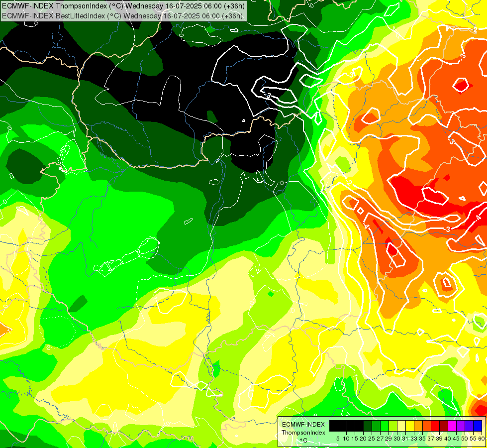Click the °C unit label in the legend
This screenshot has height=448, width=487.
pos(303,440)
